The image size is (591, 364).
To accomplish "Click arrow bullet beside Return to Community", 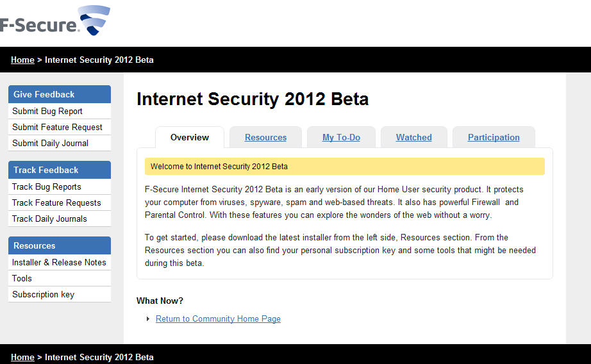I will coord(149,318).
